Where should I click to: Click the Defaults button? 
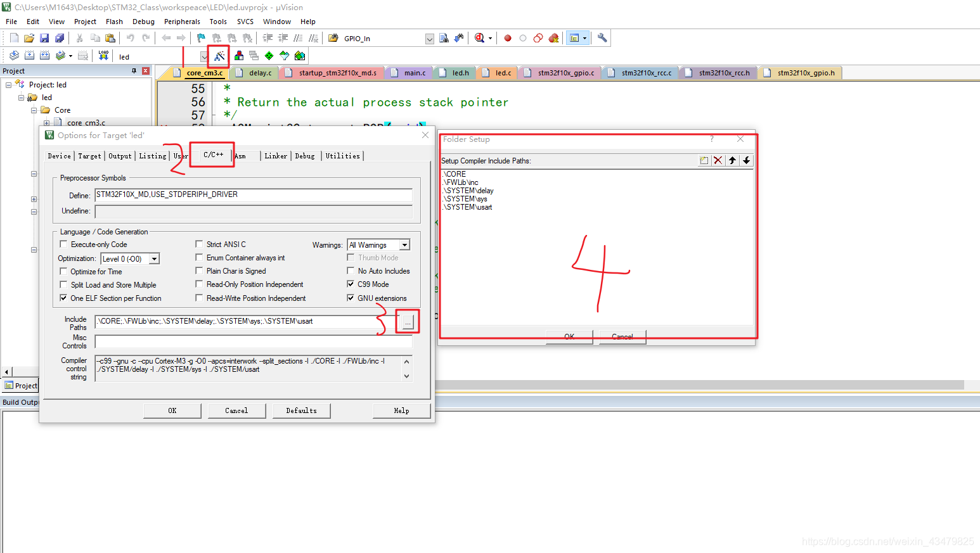point(301,410)
